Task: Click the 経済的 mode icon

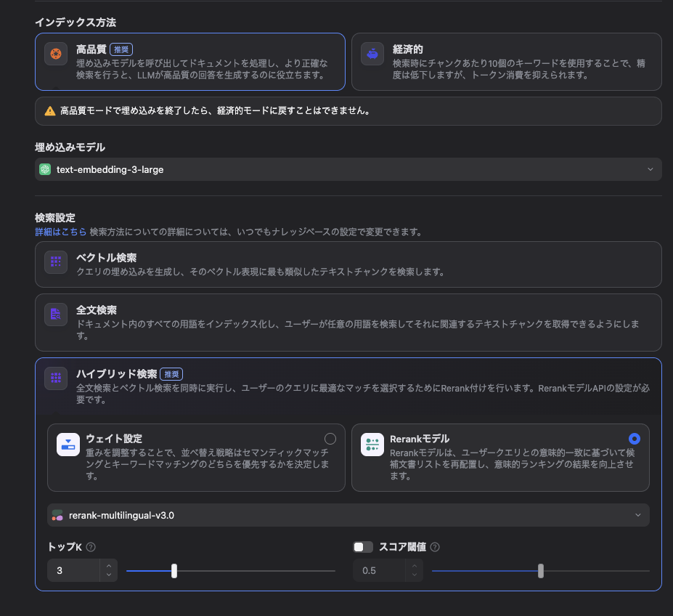Action: coord(372,53)
